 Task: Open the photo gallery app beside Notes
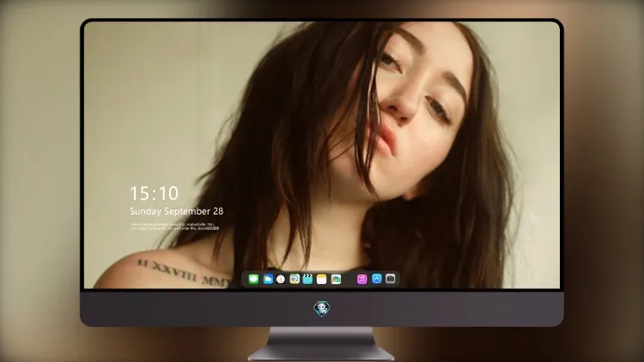click(x=336, y=279)
